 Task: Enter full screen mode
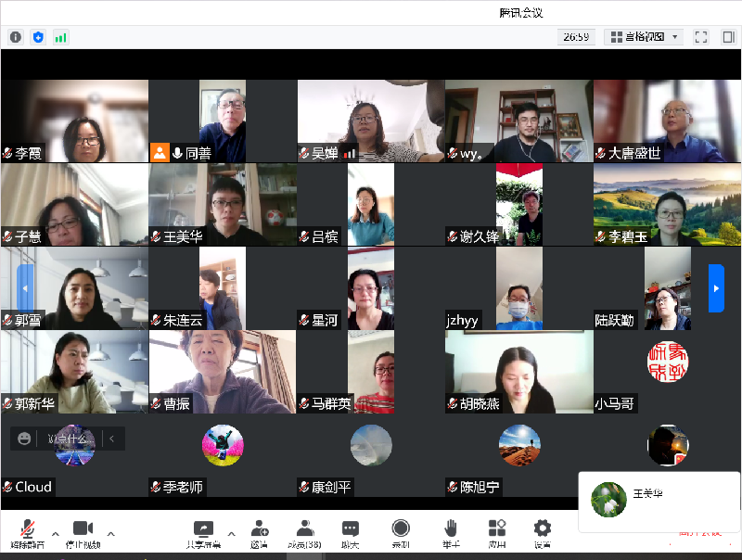[701, 37]
